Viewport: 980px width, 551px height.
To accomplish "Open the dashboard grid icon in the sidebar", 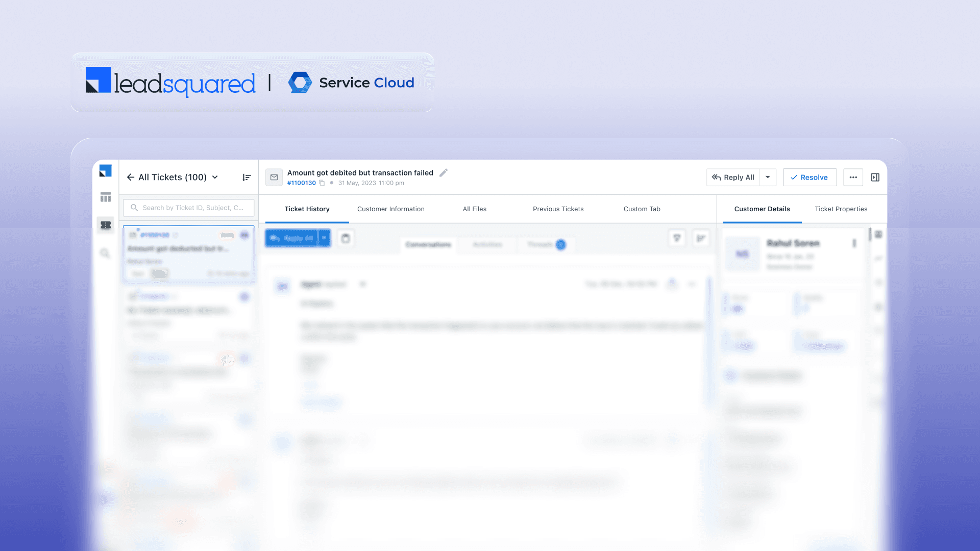I will tap(106, 197).
